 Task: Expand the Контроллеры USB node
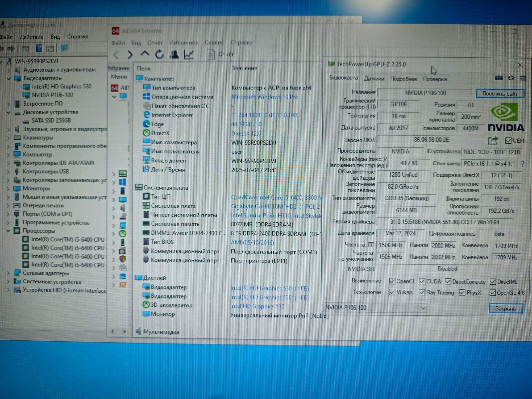(x=8, y=172)
